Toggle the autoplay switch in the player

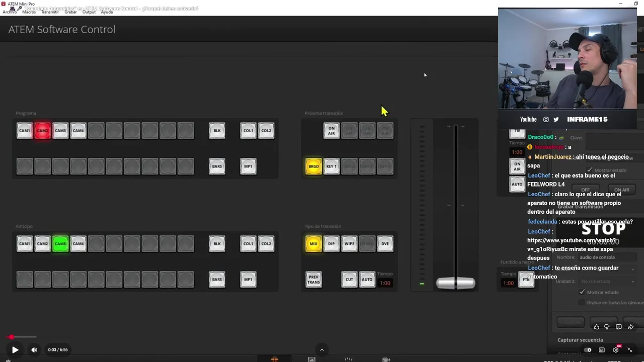coord(588,350)
